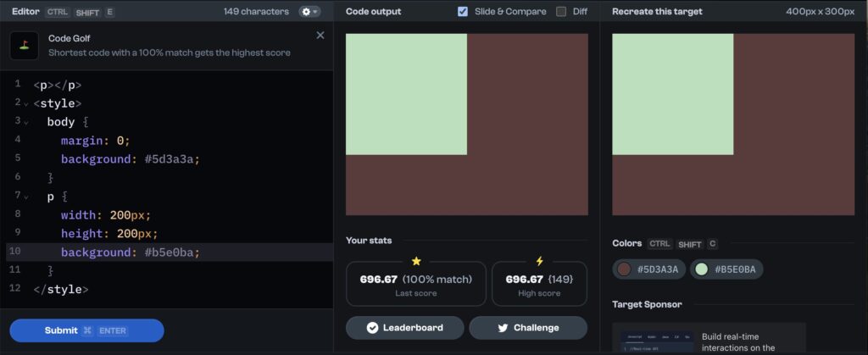Collapse the body rule fold on line 3
This screenshot has height=355, width=868.
[x=25, y=122]
